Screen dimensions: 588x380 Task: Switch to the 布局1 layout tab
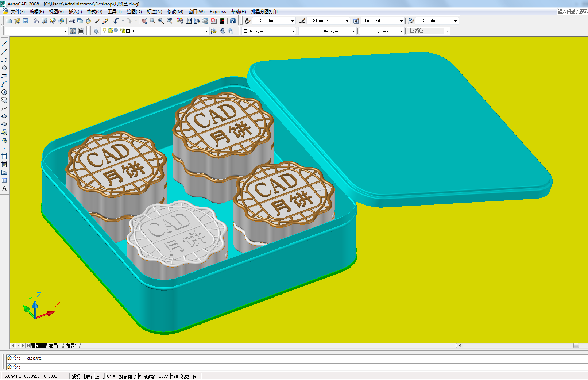(54, 346)
